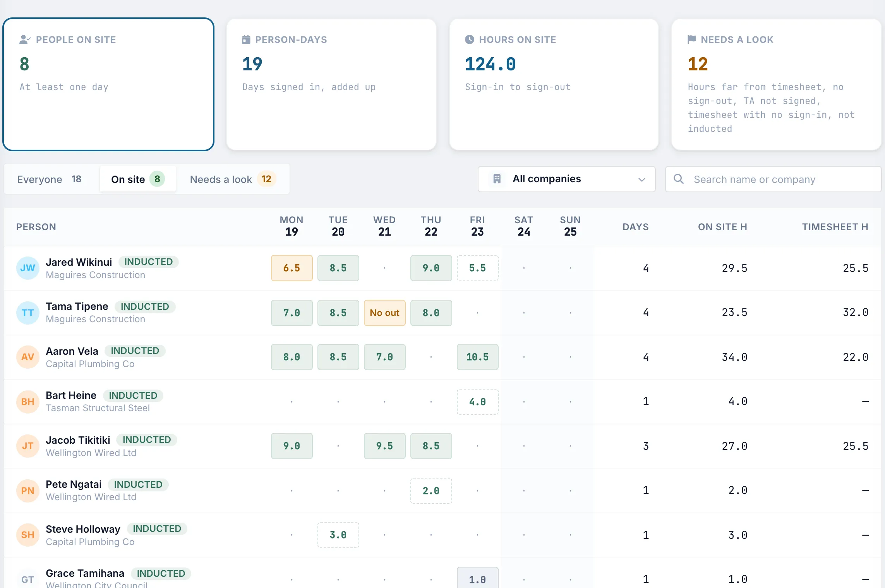The image size is (885, 588).
Task: Click the Hours on Site clock icon
Action: coord(470,39)
